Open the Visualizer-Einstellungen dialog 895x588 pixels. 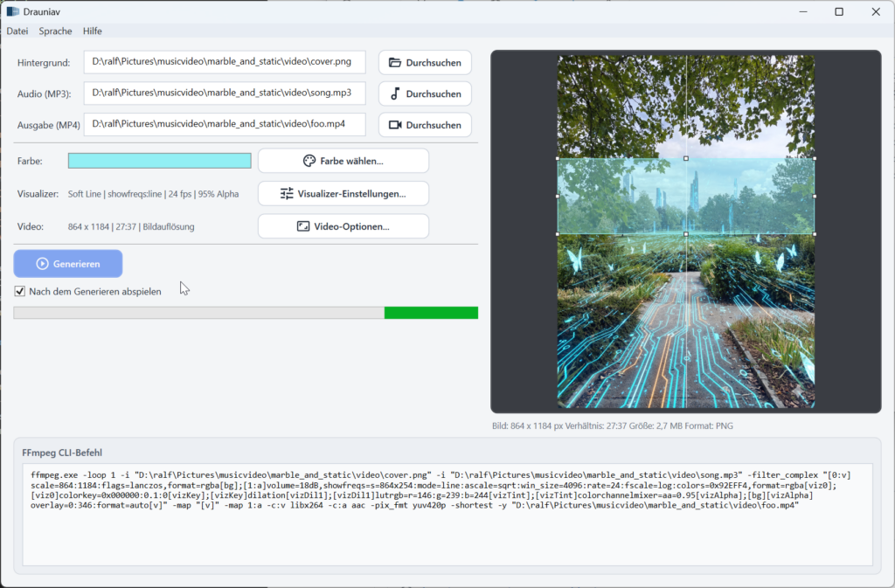point(343,193)
